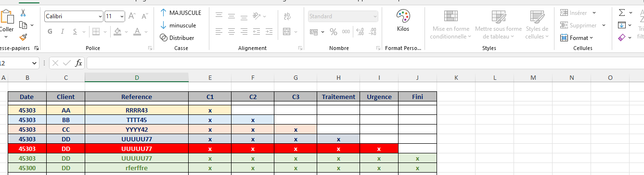Screen dimensions: 644x175
Task: Open the Calibri font name dropdown
Action: tap(100, 16)
